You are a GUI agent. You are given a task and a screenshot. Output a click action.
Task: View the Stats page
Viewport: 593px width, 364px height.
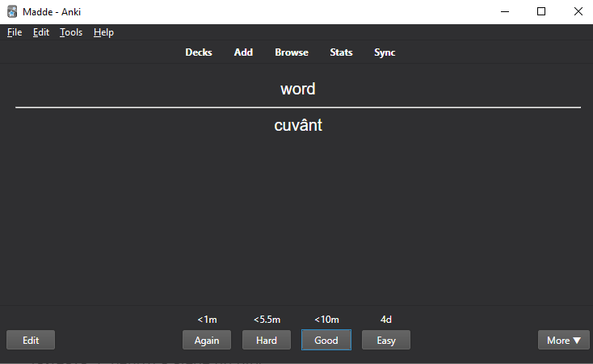(341, 52)
